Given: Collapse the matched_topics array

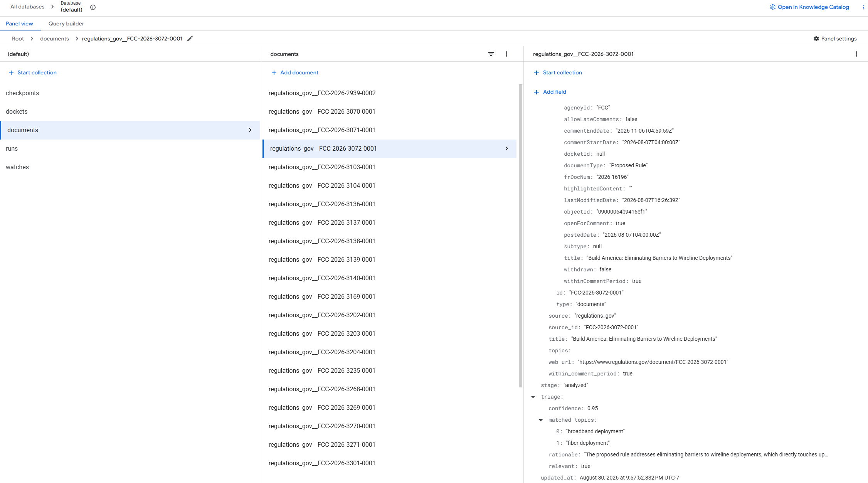Looking at the screenshot, I should click(x=541, y=420).
